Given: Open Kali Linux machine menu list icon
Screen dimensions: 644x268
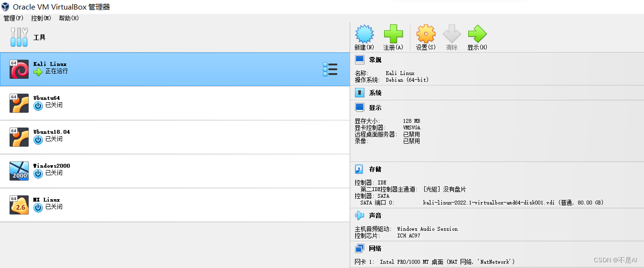Looking at the screenshot, I should click(330, 69).
